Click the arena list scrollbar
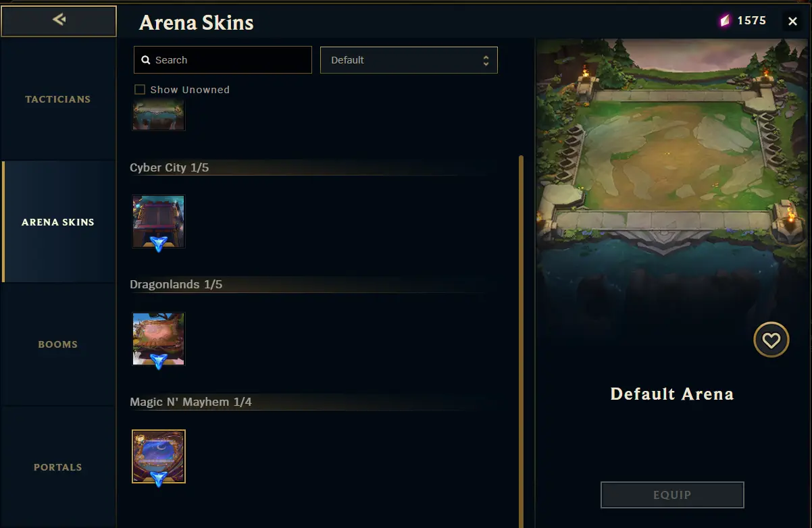 click(x=521, y=341)
